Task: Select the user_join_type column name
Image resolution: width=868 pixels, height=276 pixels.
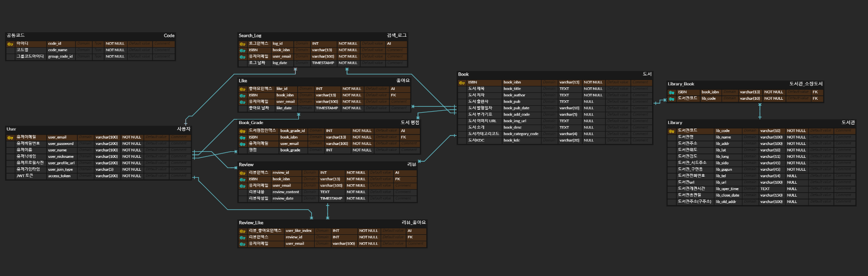Action: 60,170
